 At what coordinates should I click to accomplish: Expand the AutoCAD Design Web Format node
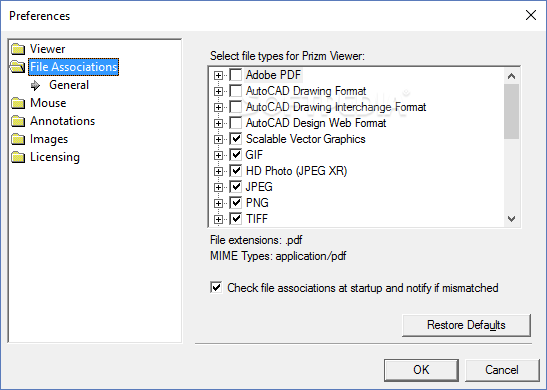click(218, 123)
